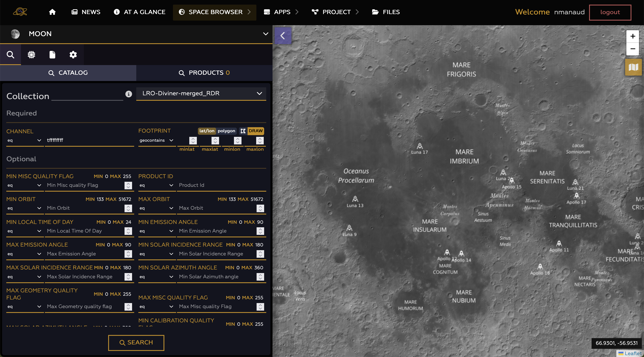Click the Product Id input field
Viewport: 644px width, 357px height.
pos(222,185)
